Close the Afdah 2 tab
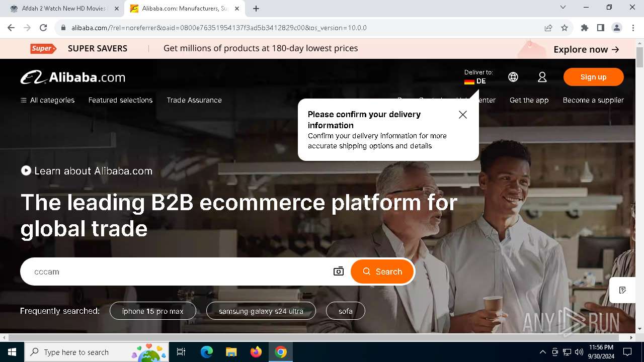The width and height of the screenshot is (644, 362). (x=117, y=9)
